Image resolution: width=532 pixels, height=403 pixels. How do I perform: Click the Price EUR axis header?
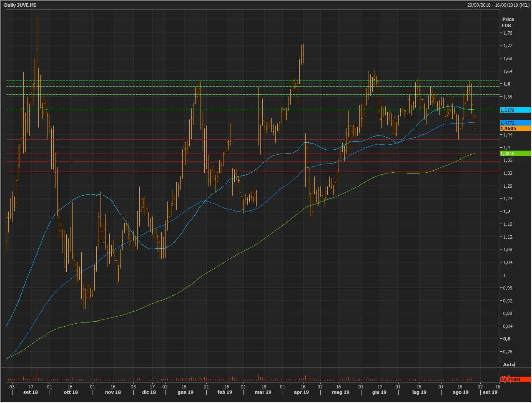coord(508,22)
